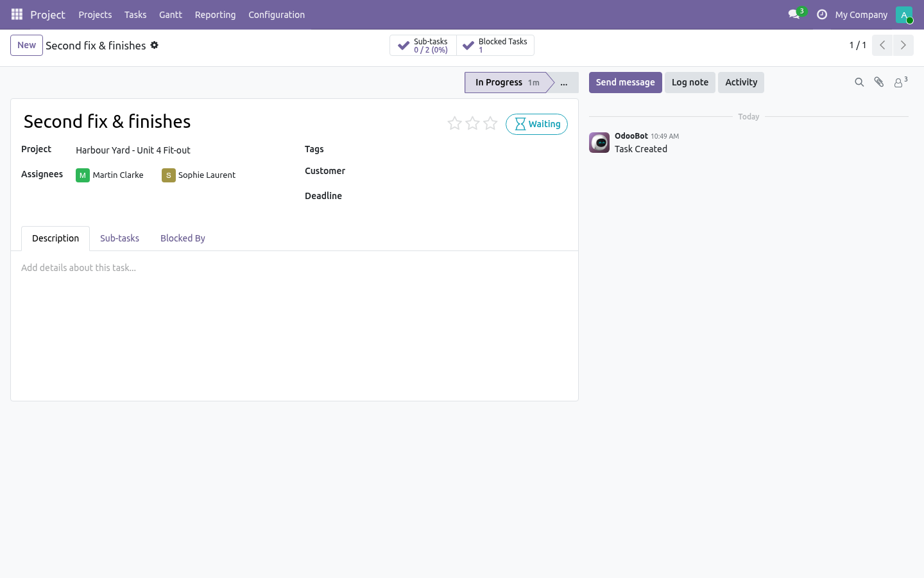Screen dimensions: 924x578
Task: Click the Deadline field
Action: (x=462, y=196)
